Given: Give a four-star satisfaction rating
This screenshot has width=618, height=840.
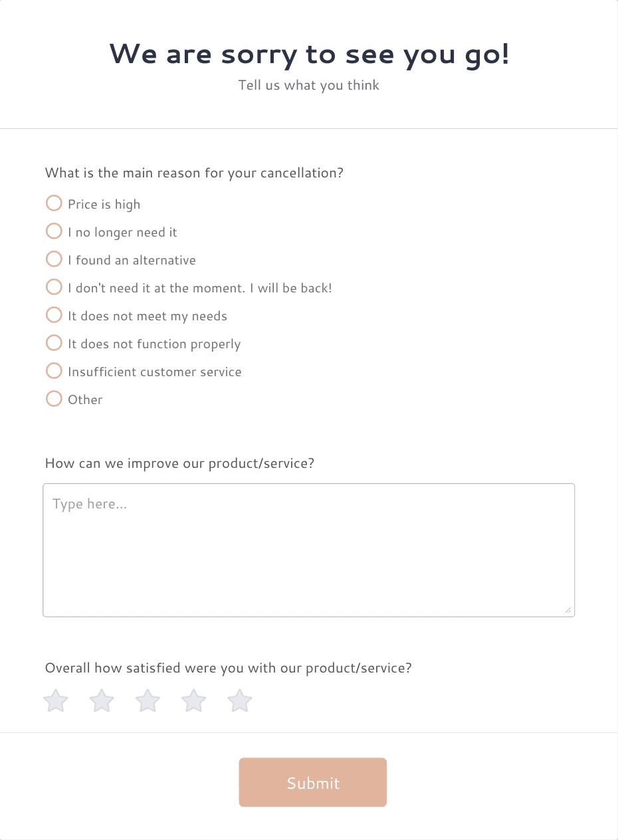Looking at the screenshot, I should 194,700.
